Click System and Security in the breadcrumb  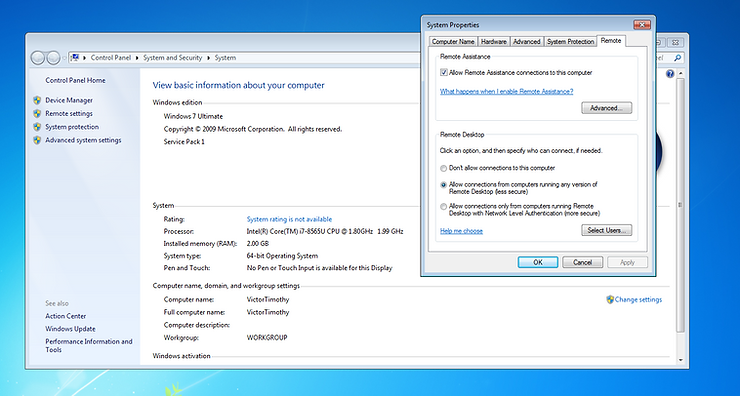(x=172, y=58)
